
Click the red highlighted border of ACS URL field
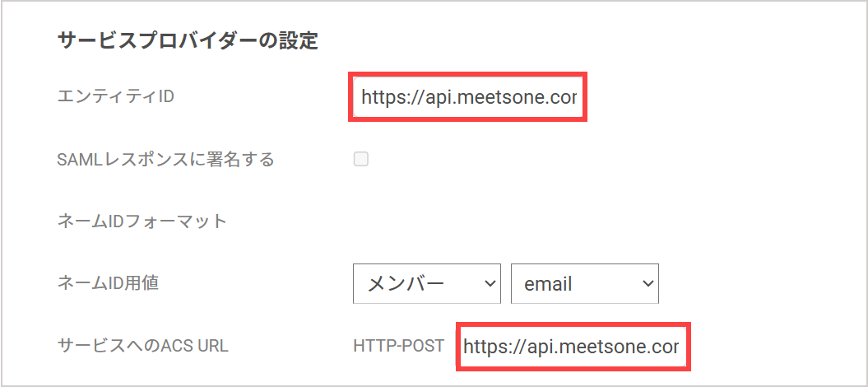point(573,324)
